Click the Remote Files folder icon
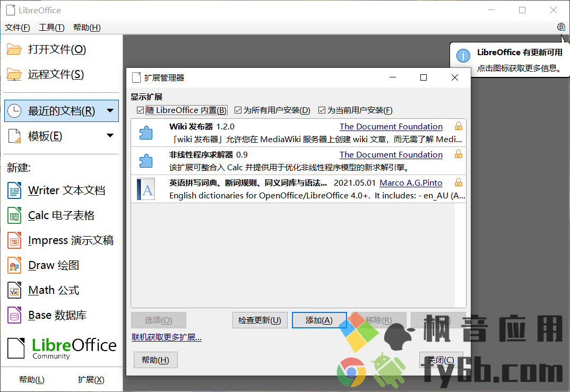 [14, 74]
